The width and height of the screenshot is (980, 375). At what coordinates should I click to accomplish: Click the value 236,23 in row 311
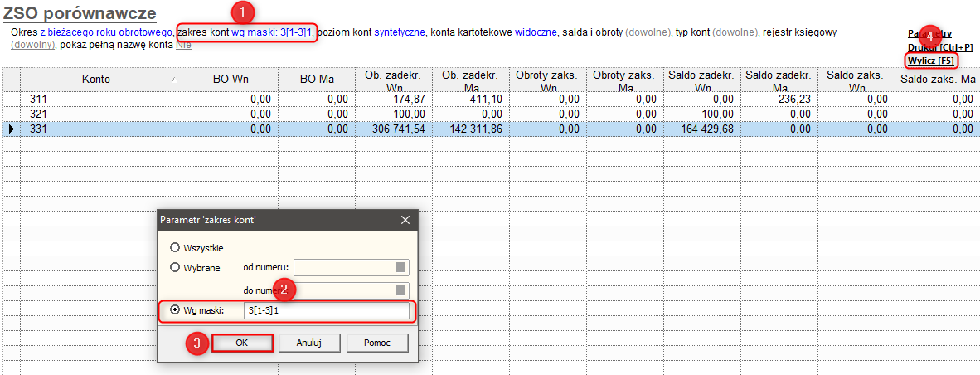tap(793, 99)
